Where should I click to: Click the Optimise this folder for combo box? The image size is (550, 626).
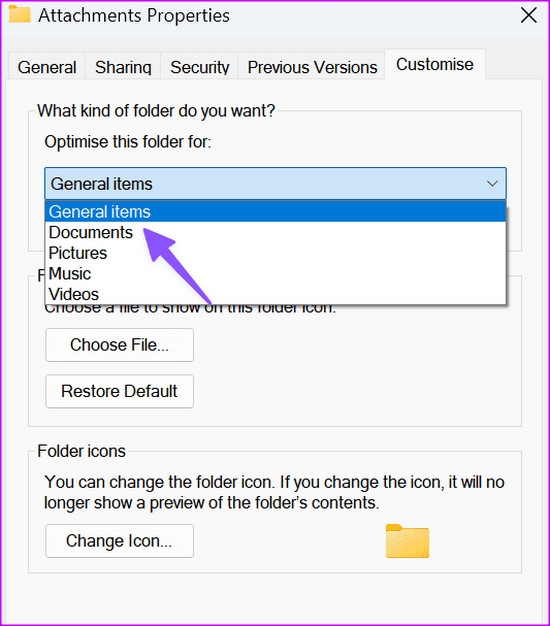(275, 184)
